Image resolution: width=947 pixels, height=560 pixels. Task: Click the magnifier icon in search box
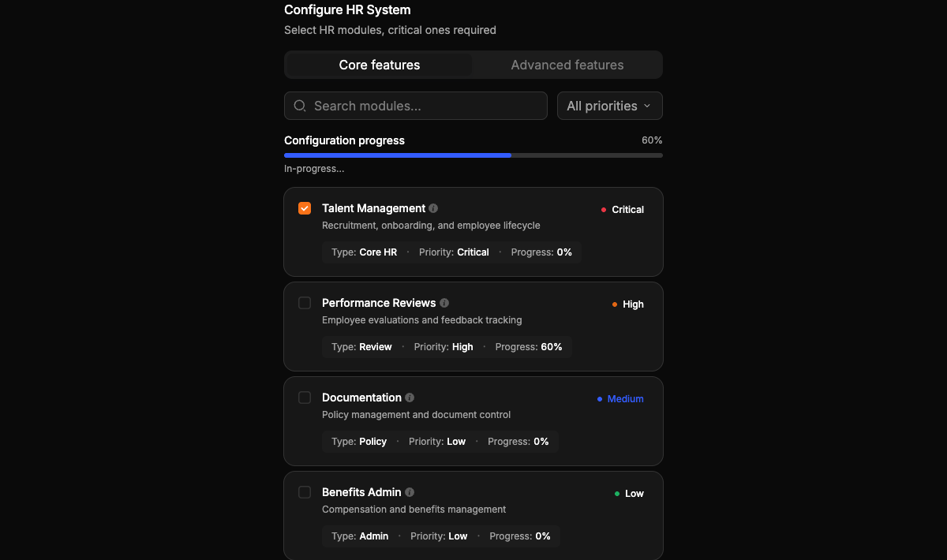300,106
